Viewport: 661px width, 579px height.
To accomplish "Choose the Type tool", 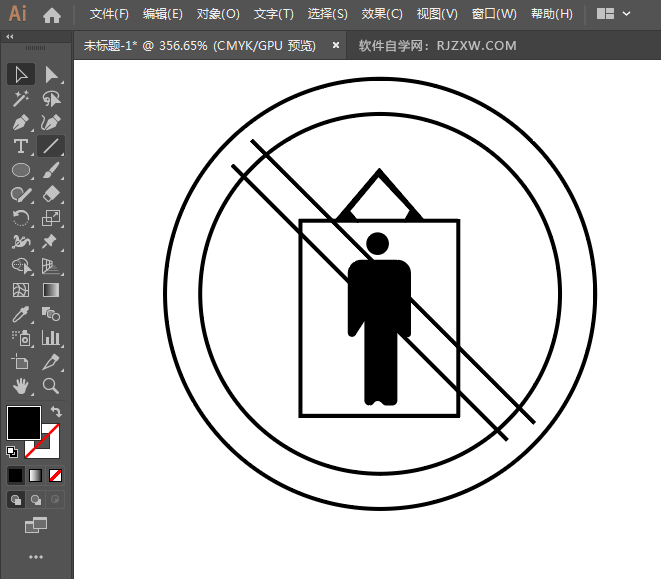I will pyautogui.click(x=21, y=146).
